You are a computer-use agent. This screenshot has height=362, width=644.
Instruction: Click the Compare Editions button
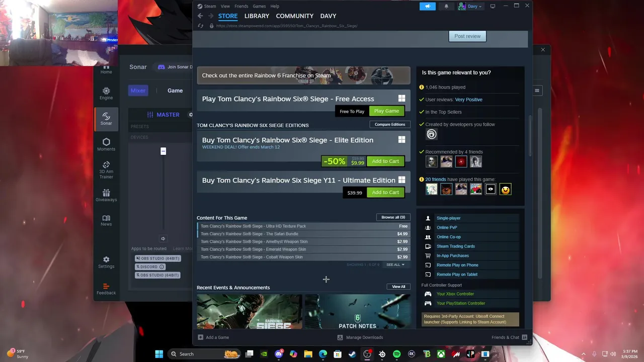pyautogui.click(x=390, y=124)
